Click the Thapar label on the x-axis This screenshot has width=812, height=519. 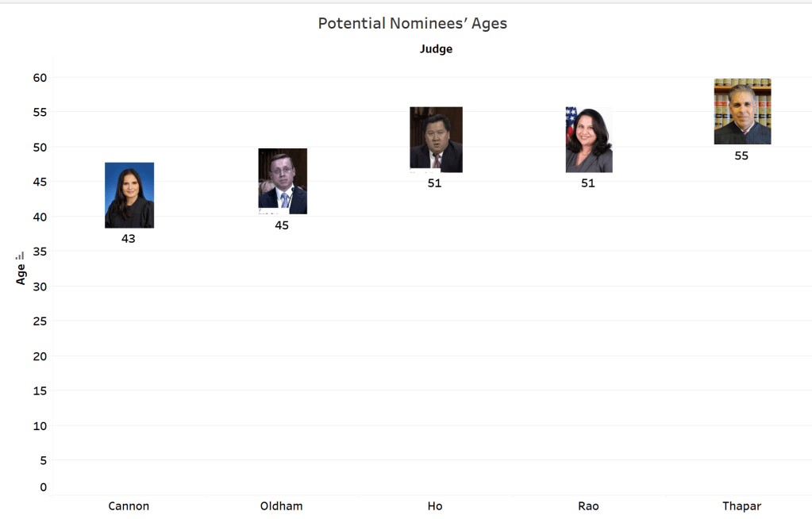tap(741, 506)
